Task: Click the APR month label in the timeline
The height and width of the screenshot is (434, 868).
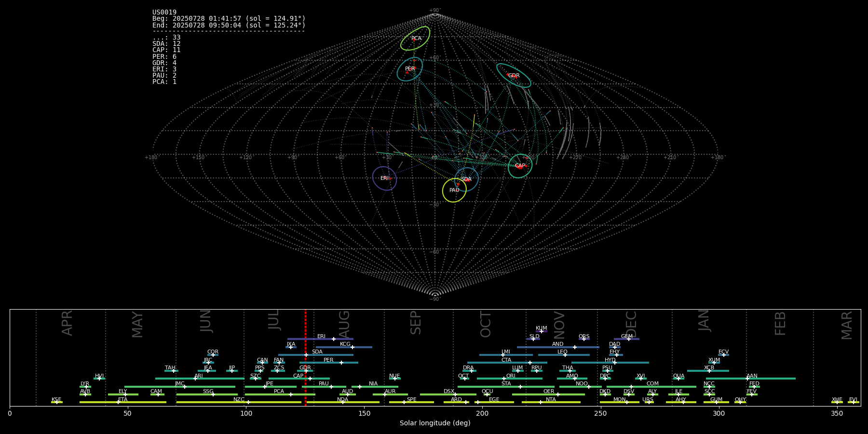Action: point(68,323)
